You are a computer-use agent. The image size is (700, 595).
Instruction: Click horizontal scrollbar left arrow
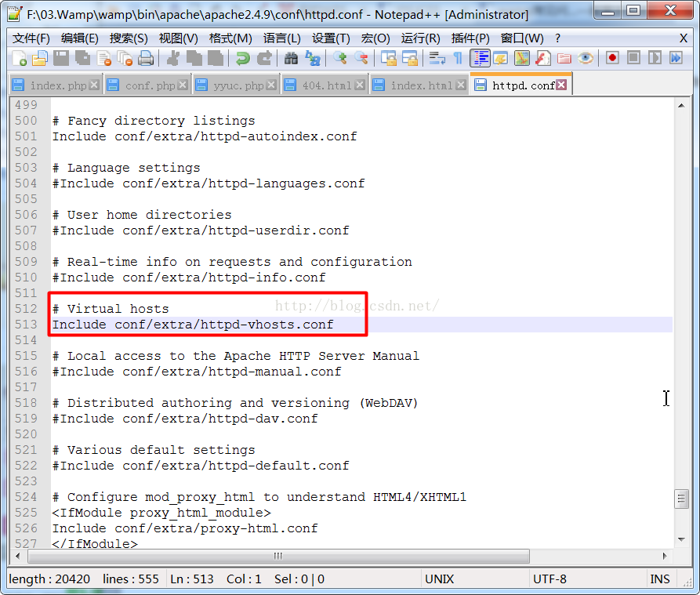coord(18,556)
